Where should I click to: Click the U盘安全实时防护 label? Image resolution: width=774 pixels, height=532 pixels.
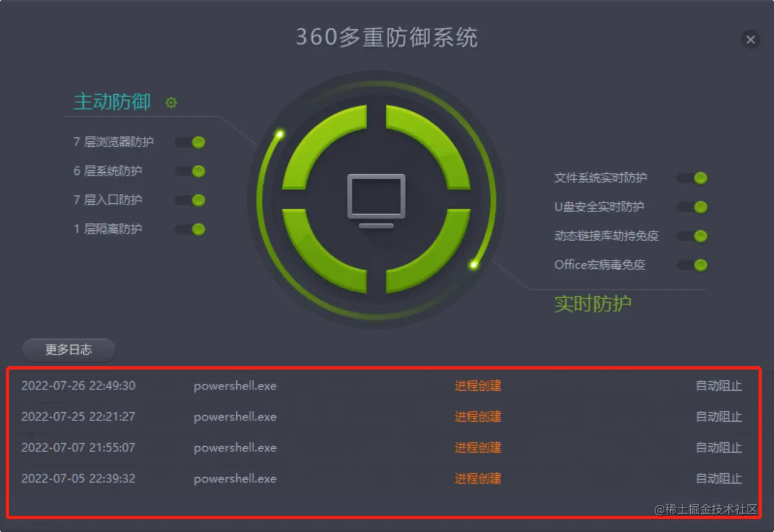[x=599, y=207]
